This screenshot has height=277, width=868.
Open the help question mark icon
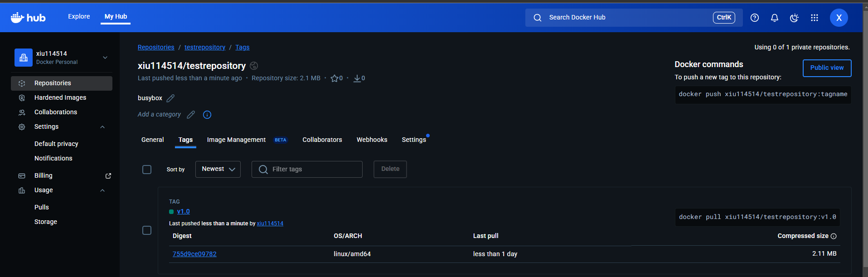coord(755,18)
